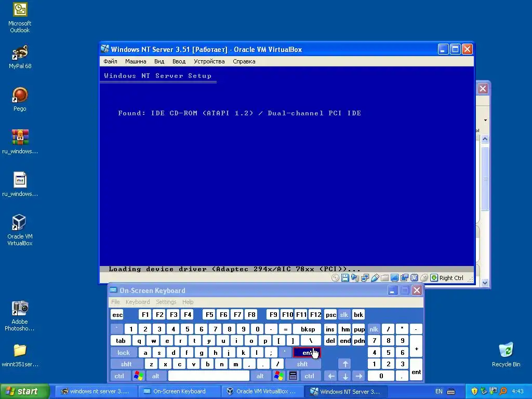
Task: Click the F8 key
Action: pos(251,315)
